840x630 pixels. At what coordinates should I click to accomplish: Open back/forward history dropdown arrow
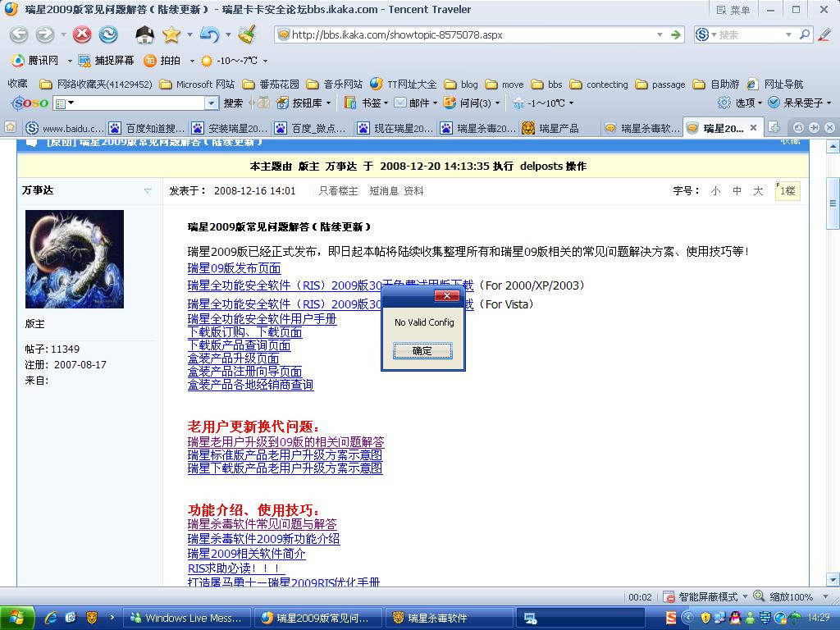[63, 34]
